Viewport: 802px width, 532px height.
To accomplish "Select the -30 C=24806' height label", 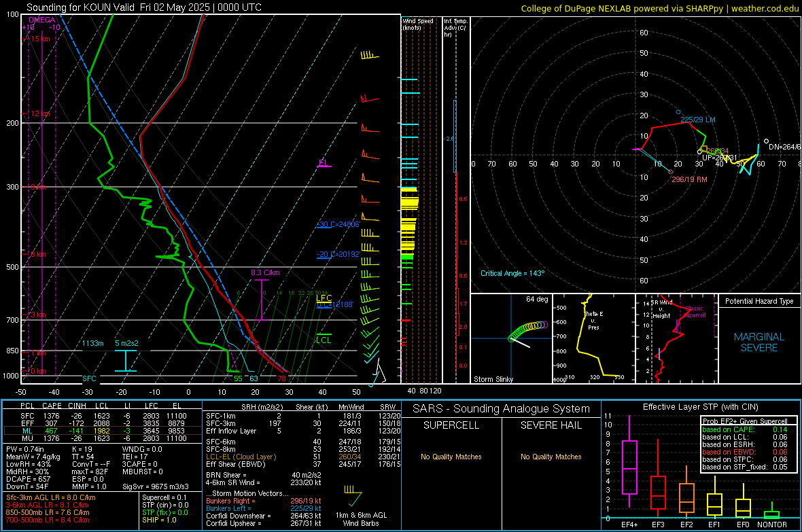I will coord(338,224).
